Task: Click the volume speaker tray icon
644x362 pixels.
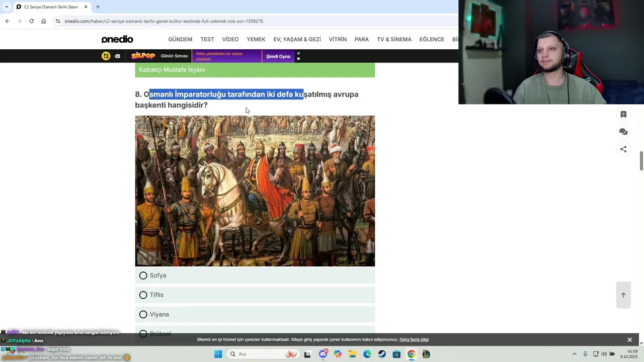Action: [604, 354]
